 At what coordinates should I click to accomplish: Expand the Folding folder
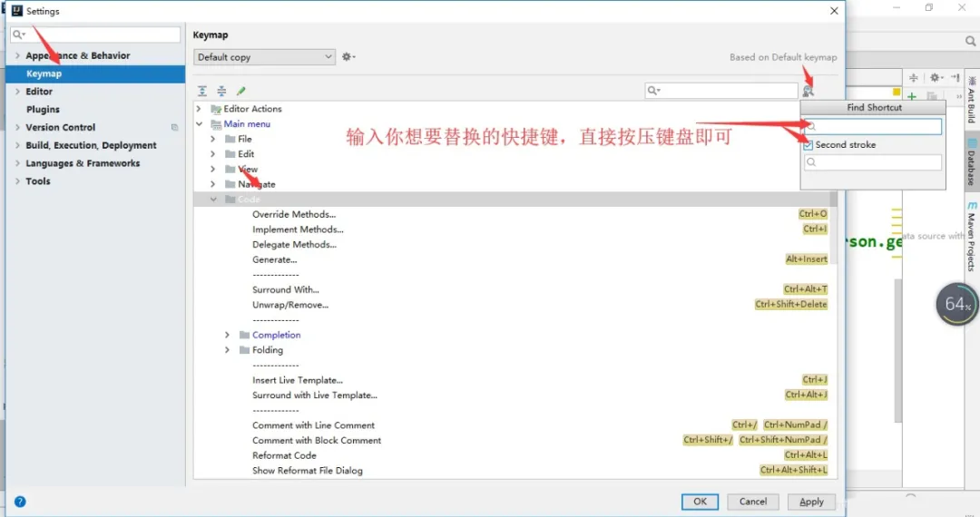pyautogui.click(x=228, y=350)
